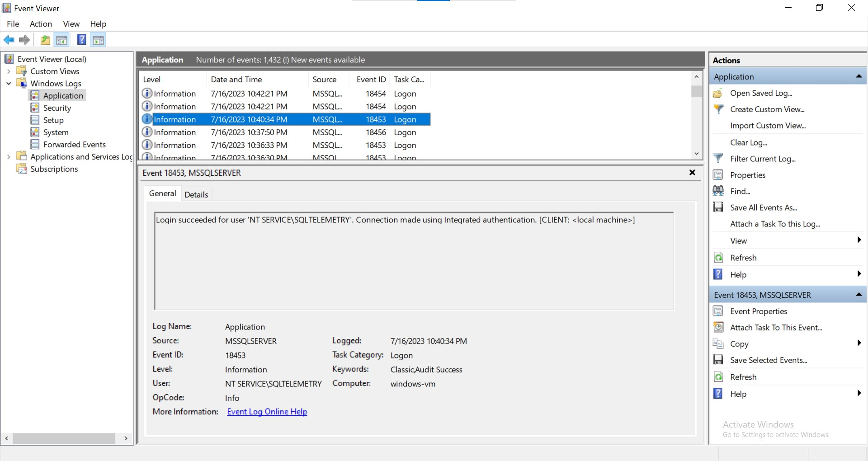Open the Action menu
Image resolution: width=868 pixels, height=461 pixels.
pyautogui.click(x=41, y=24)
